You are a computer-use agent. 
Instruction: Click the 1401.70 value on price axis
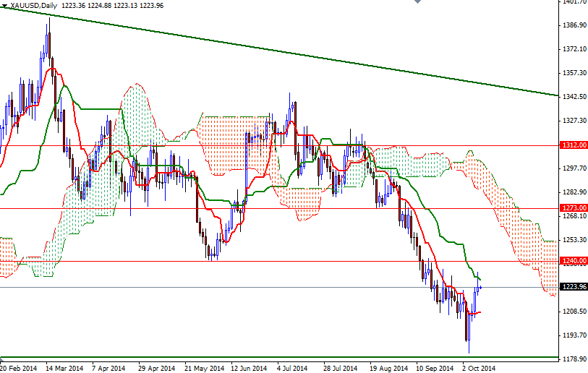(x=572, y=2)
